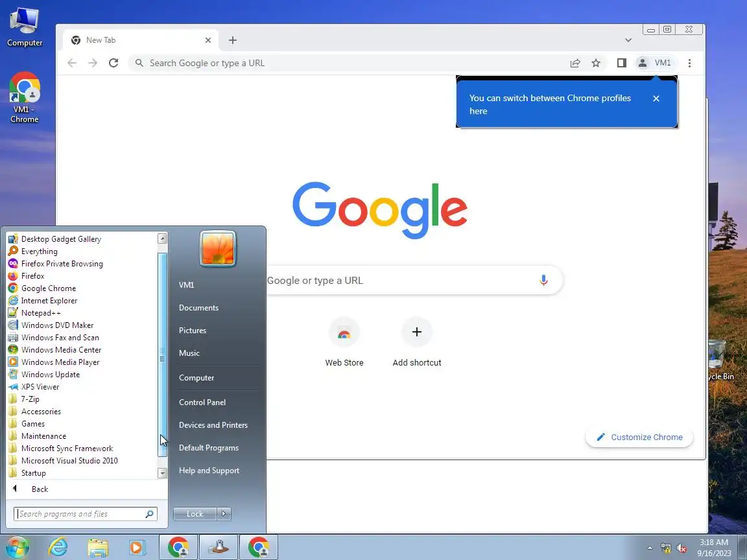Close the New Tab tab
The width and height of the screenshot is (747, 560).
[207, 40]
